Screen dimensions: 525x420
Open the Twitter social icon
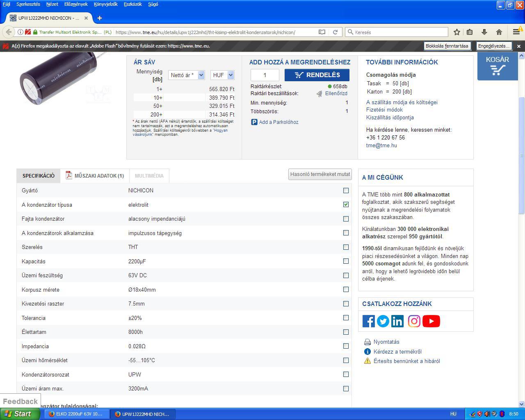[383, 321]
